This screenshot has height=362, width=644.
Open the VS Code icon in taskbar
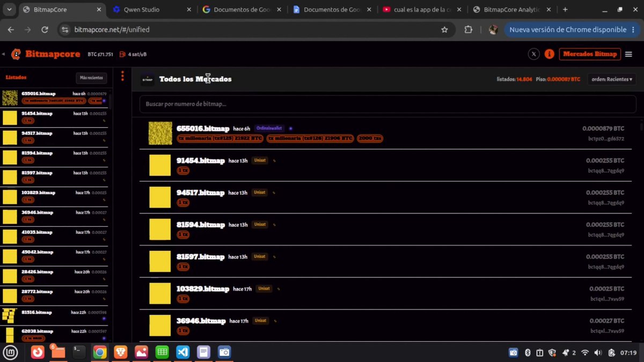(x=182, y=352)
